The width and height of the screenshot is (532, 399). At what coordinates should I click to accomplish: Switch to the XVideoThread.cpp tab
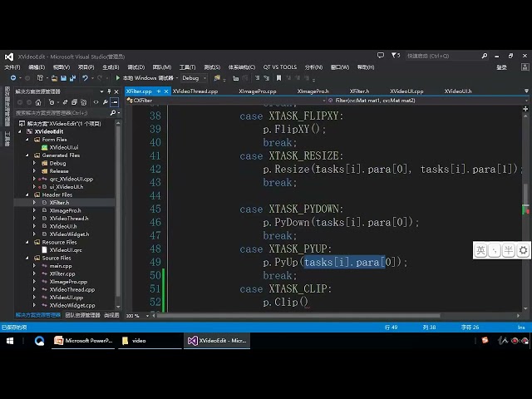coord(195,91)
